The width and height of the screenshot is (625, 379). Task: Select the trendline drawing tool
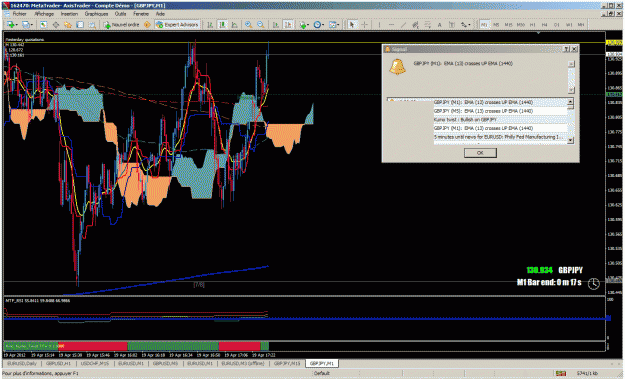click(403, 25)
